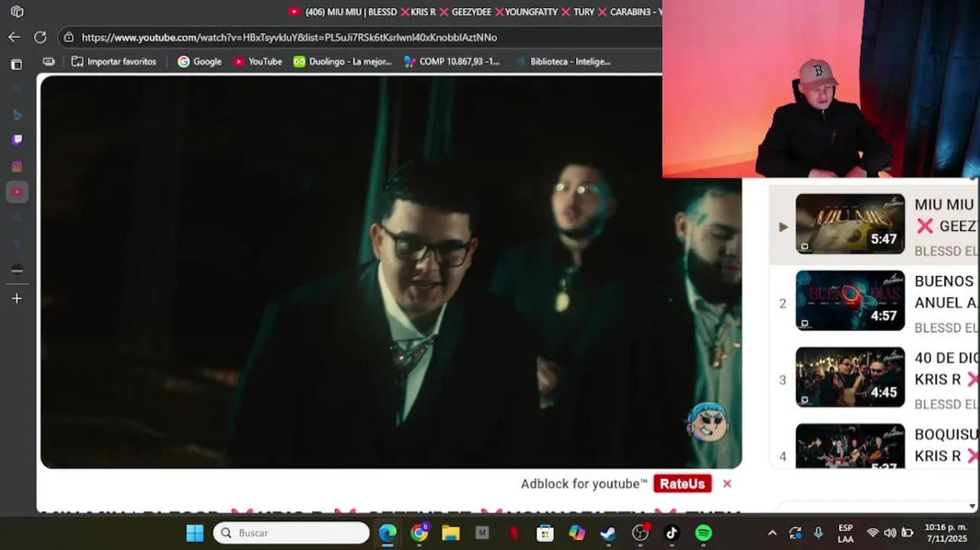Change ESP LAA keyboard language
Viewport: 980px width, 550px height.
point(846,532)
